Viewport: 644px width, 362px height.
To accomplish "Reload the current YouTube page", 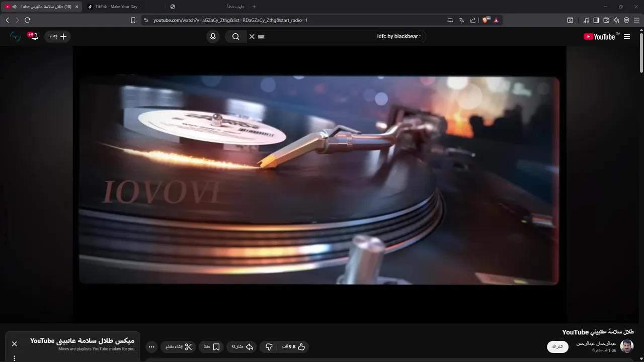I will pos(28,20).
